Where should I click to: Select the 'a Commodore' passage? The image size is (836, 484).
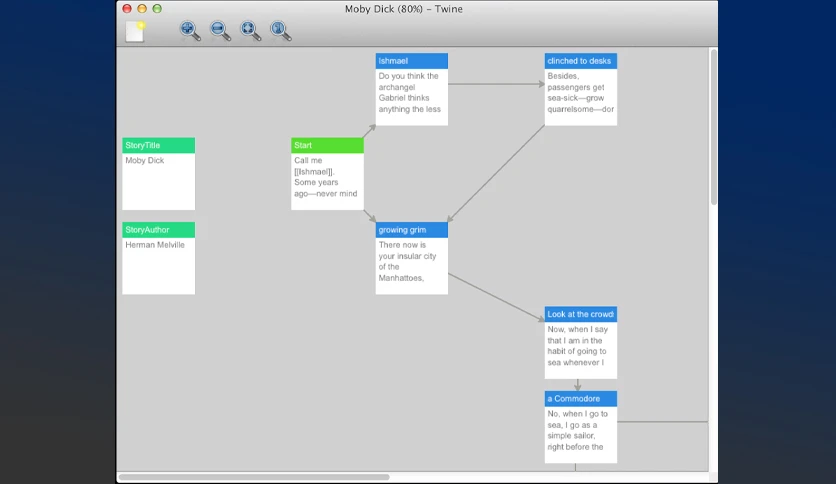(581, 427)
